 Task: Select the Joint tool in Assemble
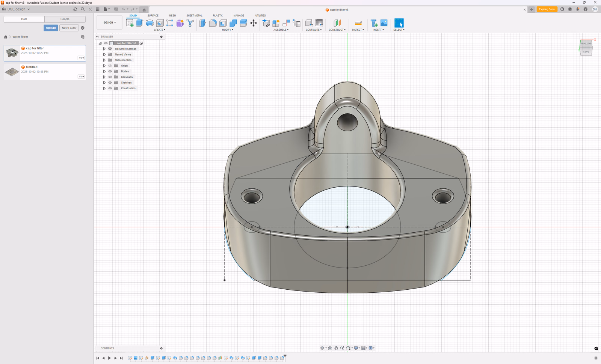pyautogui.click(x=286, y=23)
